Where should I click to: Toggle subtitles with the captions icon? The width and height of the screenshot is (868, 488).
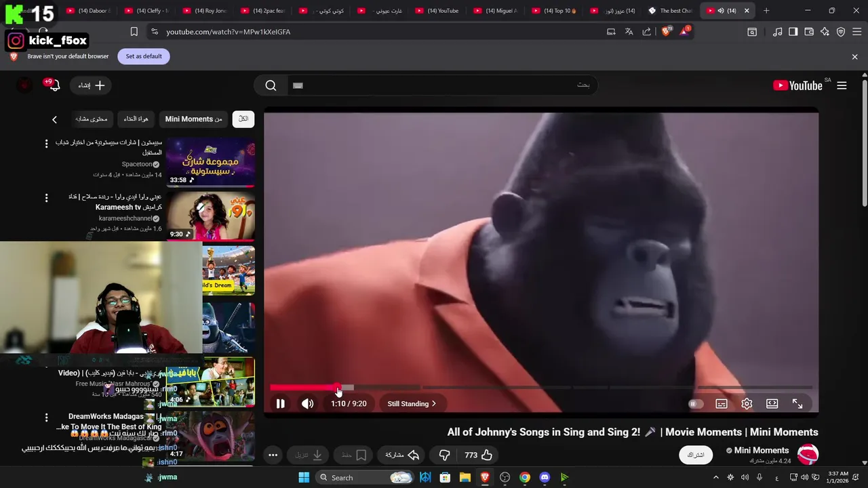pyautogui.click(x=722, y=404)
